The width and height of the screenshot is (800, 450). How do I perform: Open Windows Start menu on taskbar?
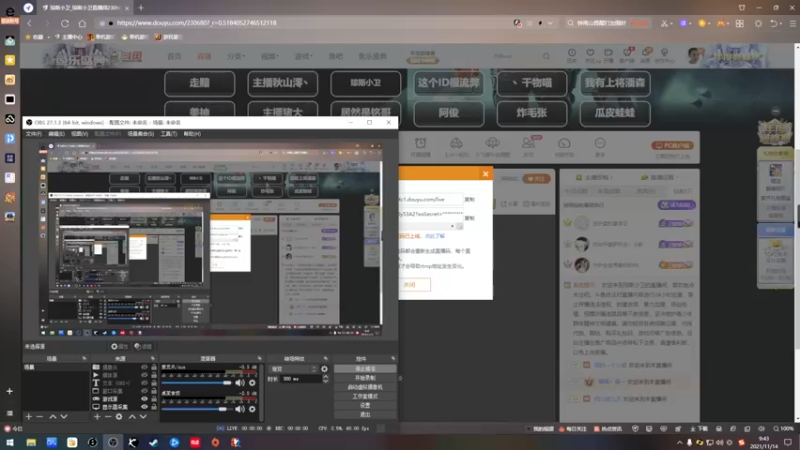(x=10, y=442)
